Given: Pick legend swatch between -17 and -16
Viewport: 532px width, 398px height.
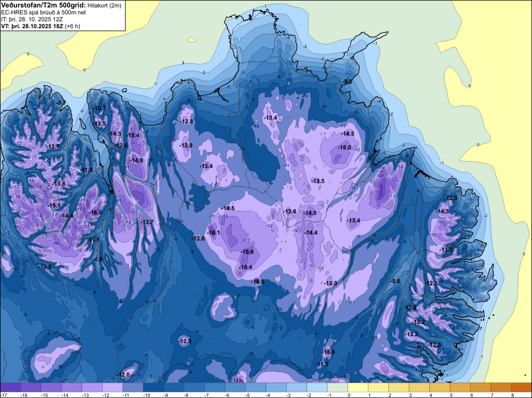Looking at the screenshot, I should tap(11, 387).
